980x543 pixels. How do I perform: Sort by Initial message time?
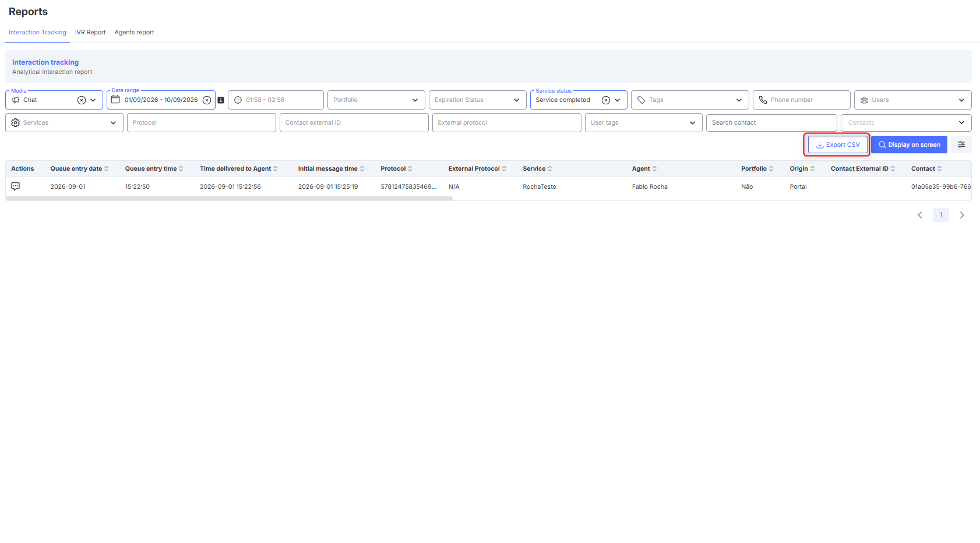click(362, 169)
